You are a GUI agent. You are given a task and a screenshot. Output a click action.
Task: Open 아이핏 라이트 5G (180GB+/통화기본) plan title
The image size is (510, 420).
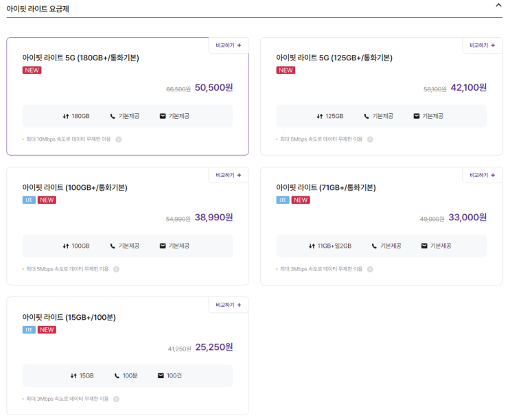[x=80, y=58]
